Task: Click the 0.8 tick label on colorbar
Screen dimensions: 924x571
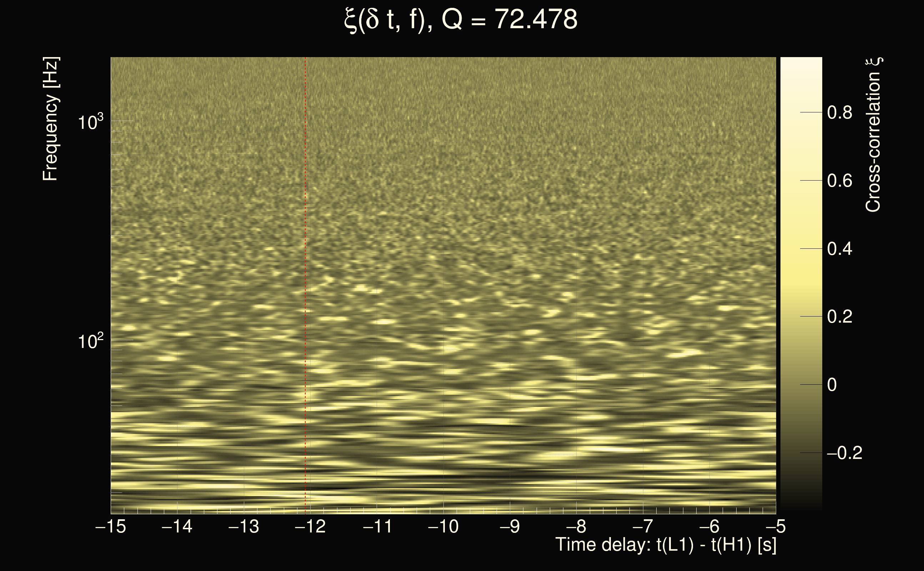Action: point(839,112)
